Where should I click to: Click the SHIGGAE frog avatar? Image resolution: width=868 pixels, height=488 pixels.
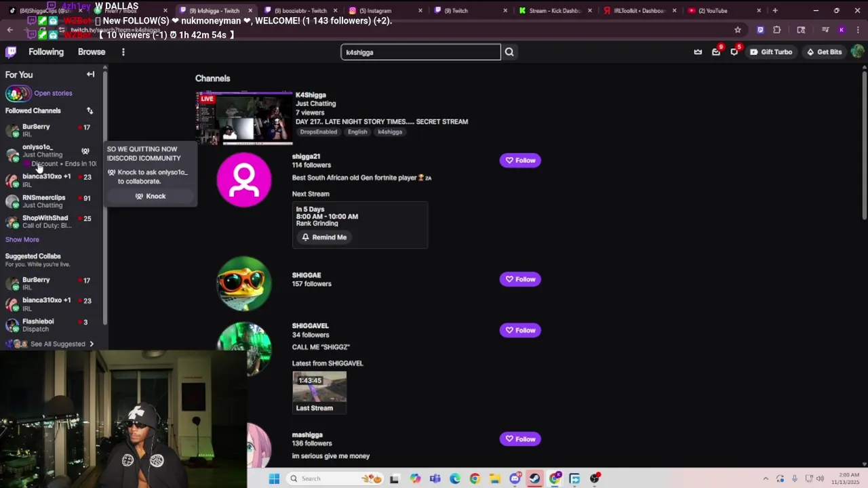(244, 284)
